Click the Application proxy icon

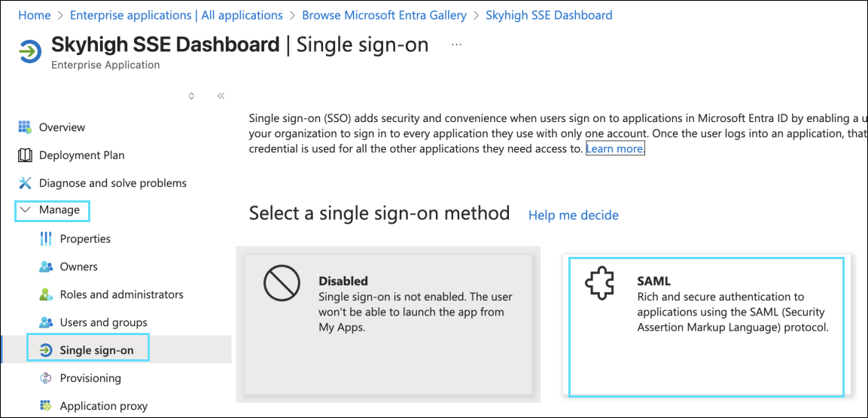pyautogui.click(x=46, y=406)
